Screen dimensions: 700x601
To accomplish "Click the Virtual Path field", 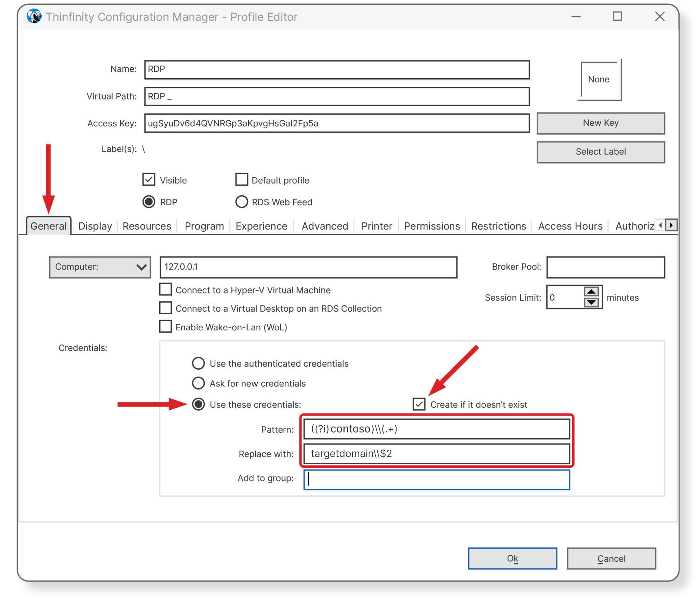I will click(337, 96).
